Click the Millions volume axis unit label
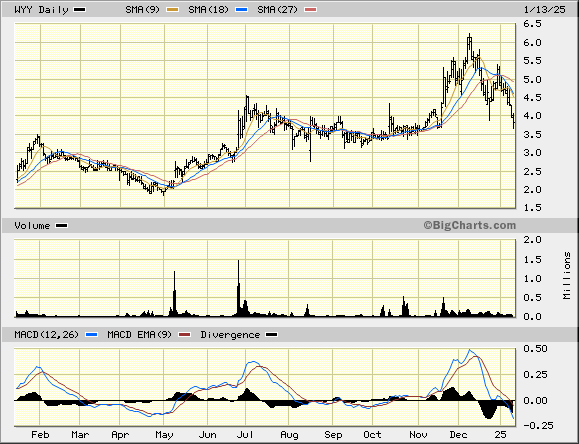The width and height of the screenshot is (579, 444). (x=567, y=276)
